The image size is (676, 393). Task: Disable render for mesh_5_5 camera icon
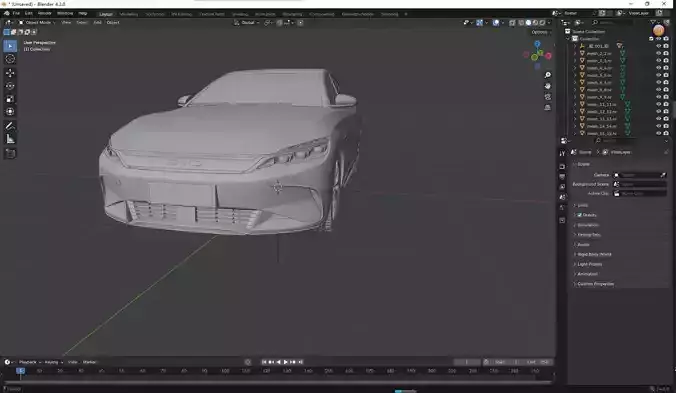(x=666, y=75)
